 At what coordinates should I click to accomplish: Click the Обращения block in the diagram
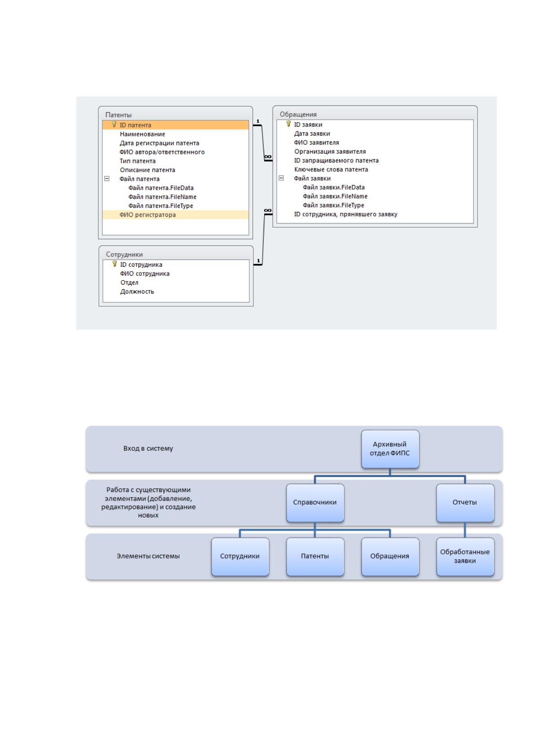coord(390,556)
